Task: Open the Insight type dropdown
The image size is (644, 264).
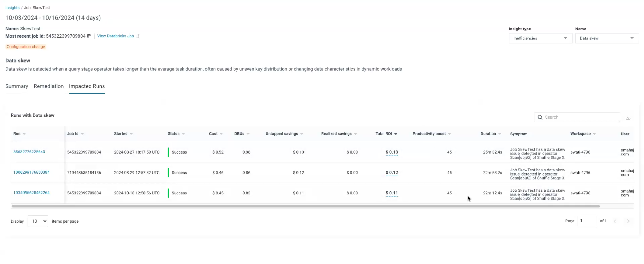Action: pyautogui.click(x=540, y=38)
